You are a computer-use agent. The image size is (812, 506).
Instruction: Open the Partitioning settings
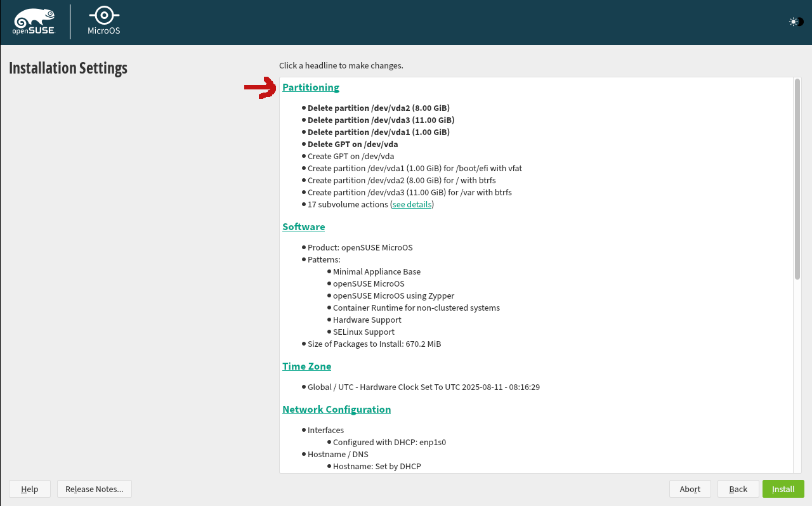pos(311,87)
